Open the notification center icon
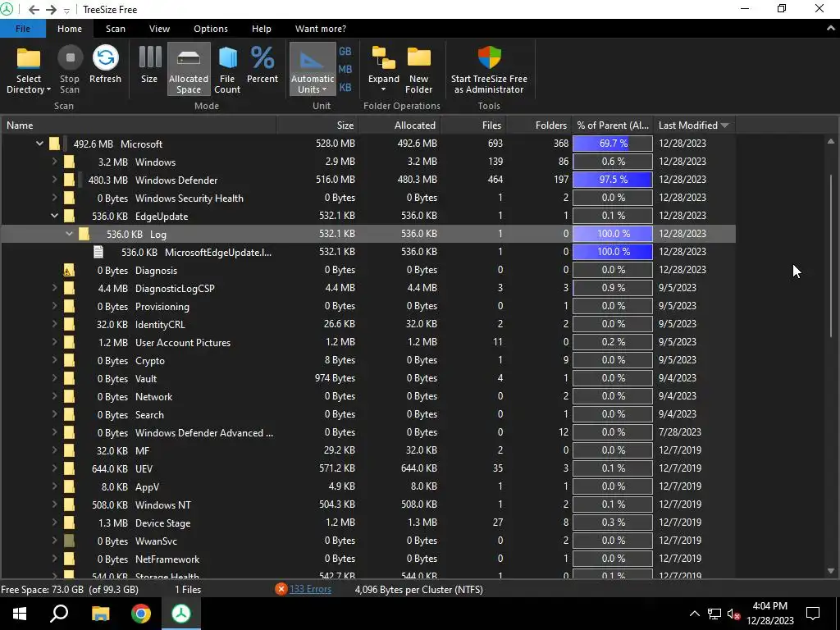 tap(813, 614)
